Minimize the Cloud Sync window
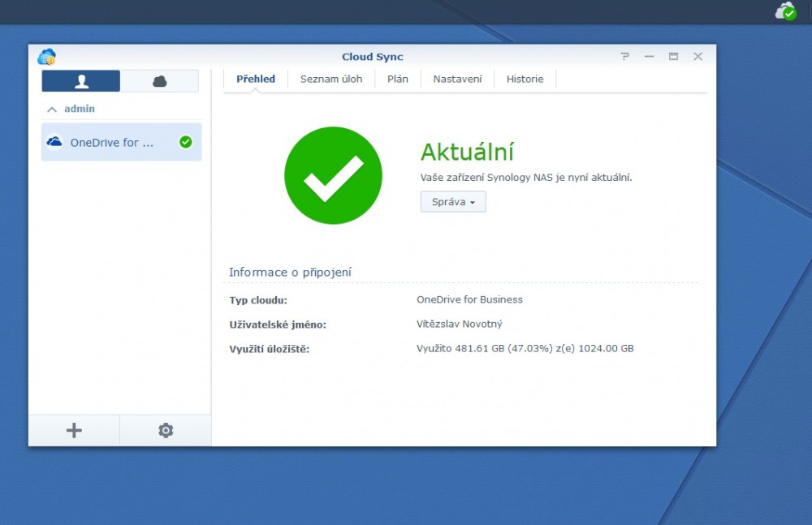The image size is (812, 525). [x=649, y=57]
